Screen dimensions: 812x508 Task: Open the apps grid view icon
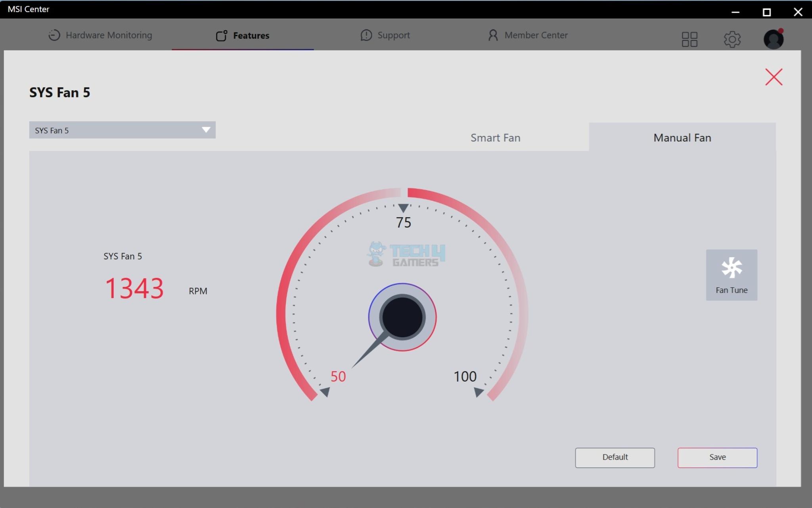[689, 39]
